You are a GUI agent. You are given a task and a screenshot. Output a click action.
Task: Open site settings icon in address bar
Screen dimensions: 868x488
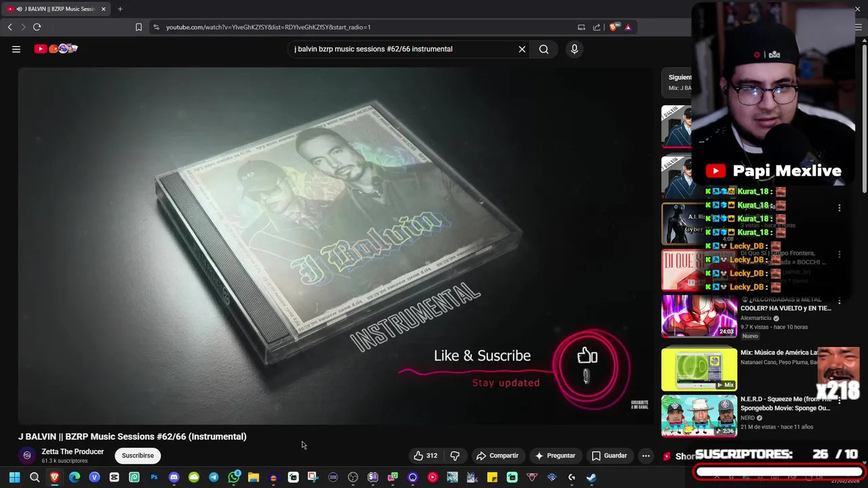pyautogui.click(x=156, y=27)
